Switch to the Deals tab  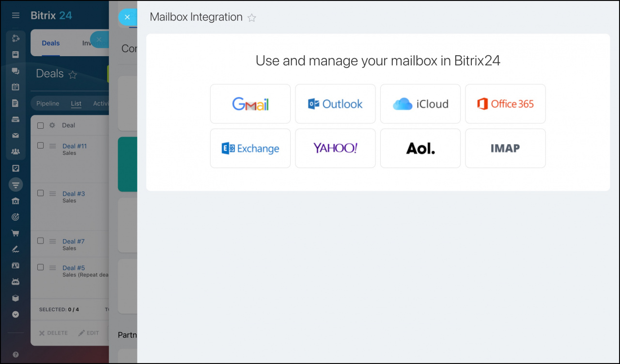(51, 43)
